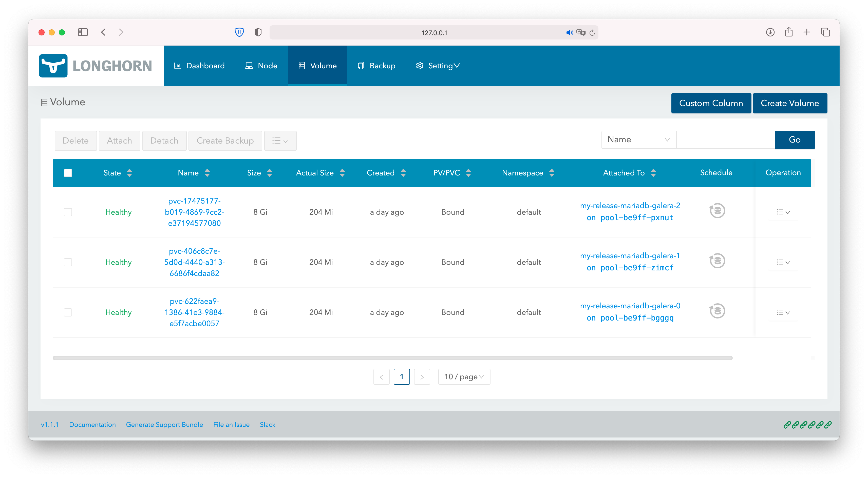Screen dimensions: 868x478
Task: Click the search input field
Action: pos(726,140)
